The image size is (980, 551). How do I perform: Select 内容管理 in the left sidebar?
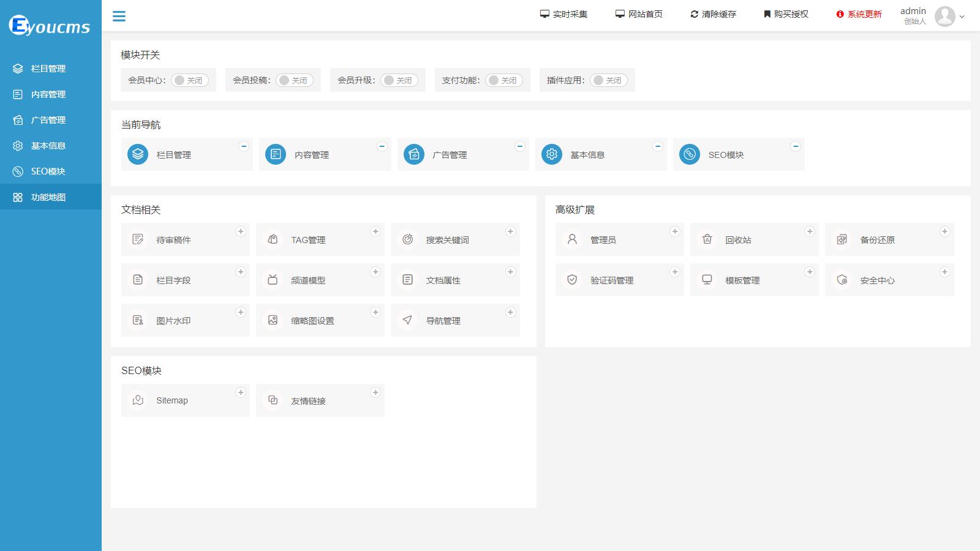pos(48,94)
